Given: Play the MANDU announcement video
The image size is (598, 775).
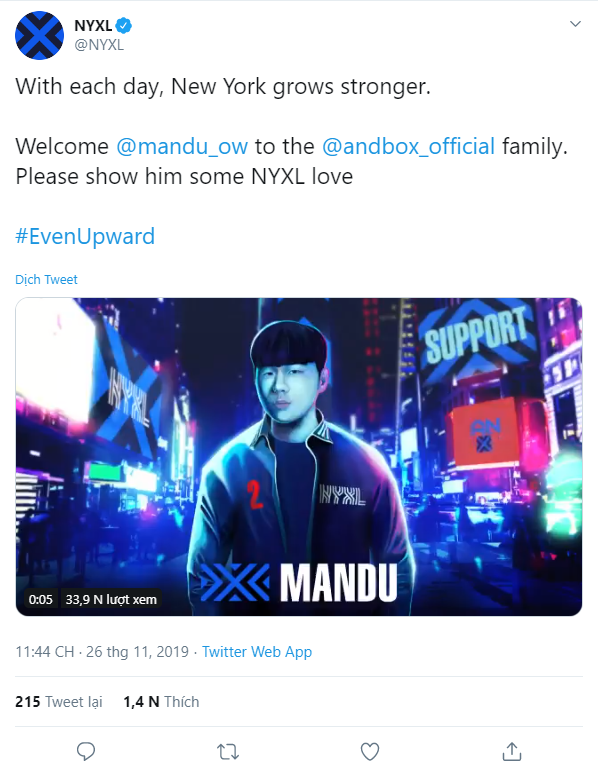Looking at the screenshot, I should [x=299, y=457].
